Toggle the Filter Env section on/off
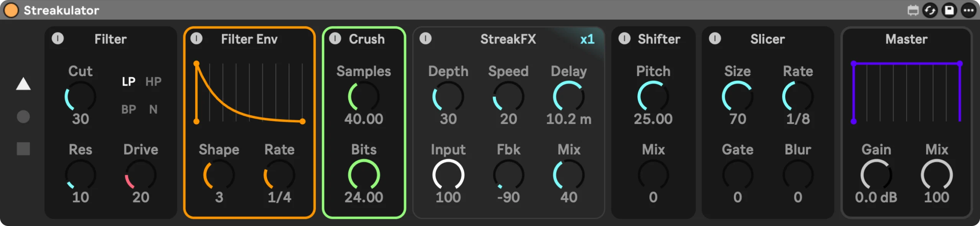This screenshot has height=226, width=980. pos(196,39)
